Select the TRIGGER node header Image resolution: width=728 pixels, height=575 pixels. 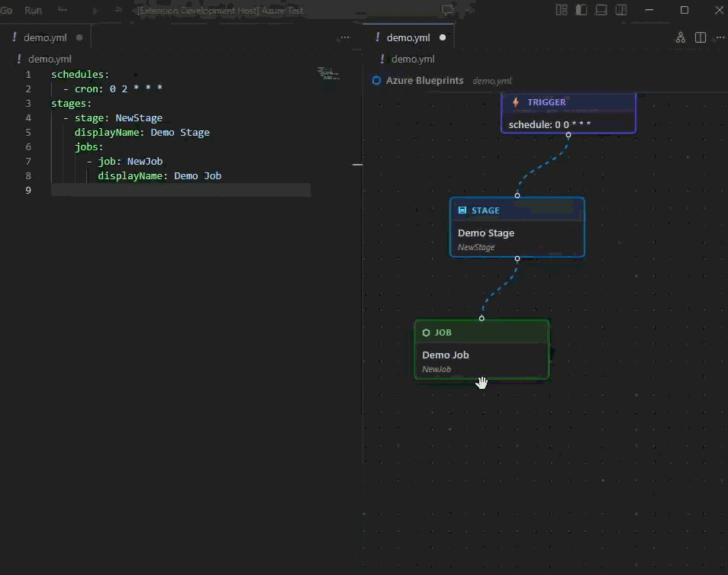(x=569, y=102)
